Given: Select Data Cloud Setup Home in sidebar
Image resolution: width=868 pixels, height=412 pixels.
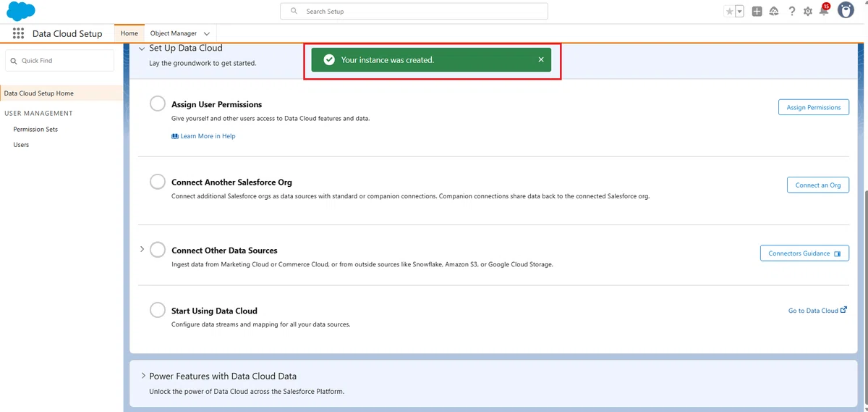Looking at the screenshot, I should coord(61,93).
